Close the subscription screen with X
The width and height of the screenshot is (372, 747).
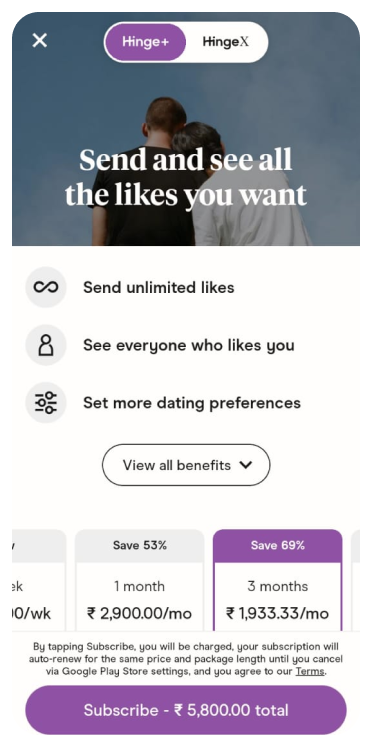click(x=40, y=40)
